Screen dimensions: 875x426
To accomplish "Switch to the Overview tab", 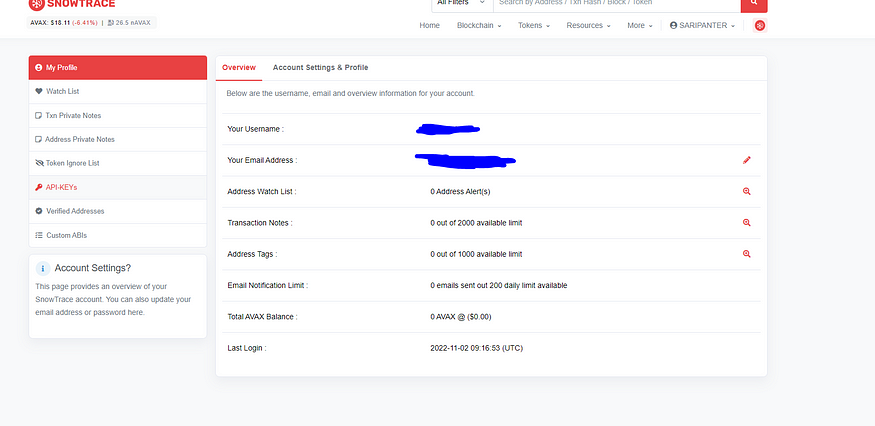I will pos(239,68).
